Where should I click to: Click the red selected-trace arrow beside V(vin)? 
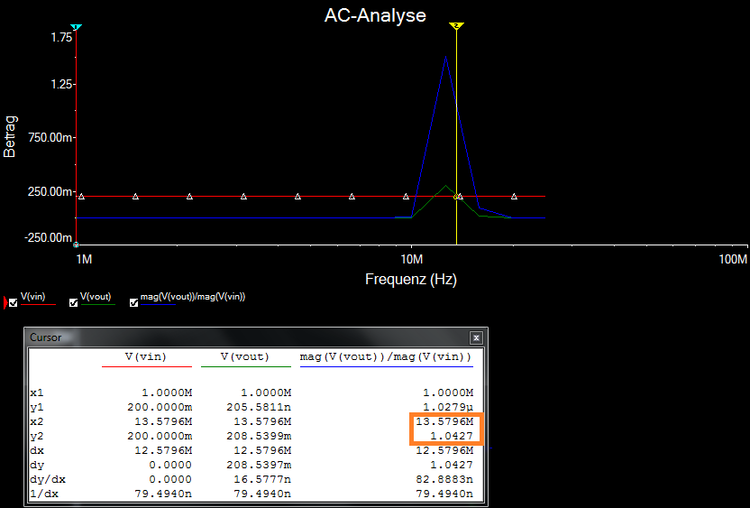tap(3, 302)
